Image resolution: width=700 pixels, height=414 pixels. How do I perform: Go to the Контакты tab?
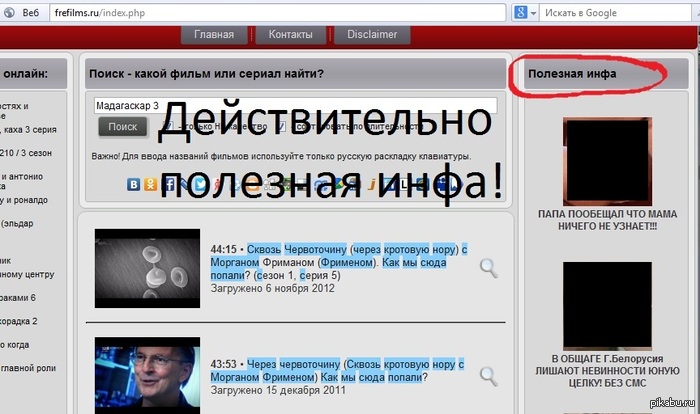click(x=291, y=34)
